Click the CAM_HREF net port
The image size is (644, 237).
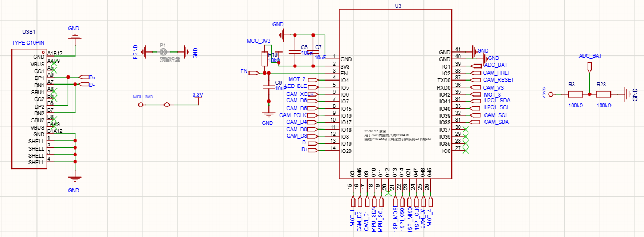click(x=475, y=73)
